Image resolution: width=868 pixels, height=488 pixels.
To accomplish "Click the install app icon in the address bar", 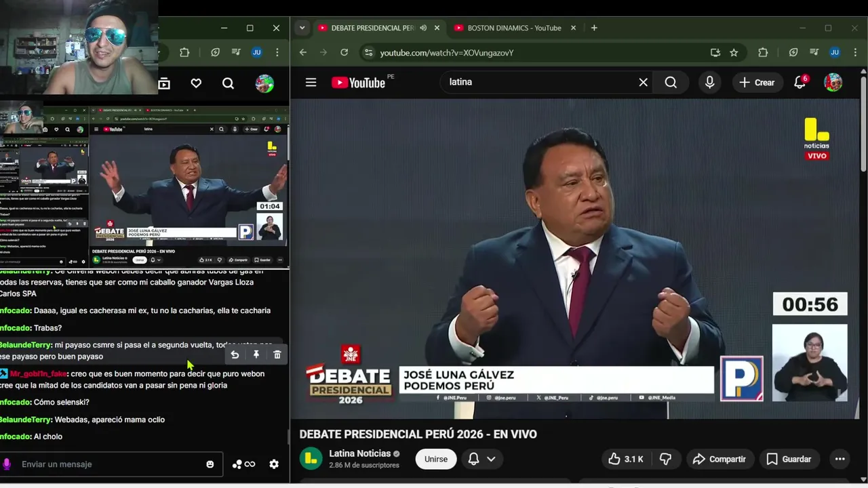I will pyautogui.click(x=715, y=52).
